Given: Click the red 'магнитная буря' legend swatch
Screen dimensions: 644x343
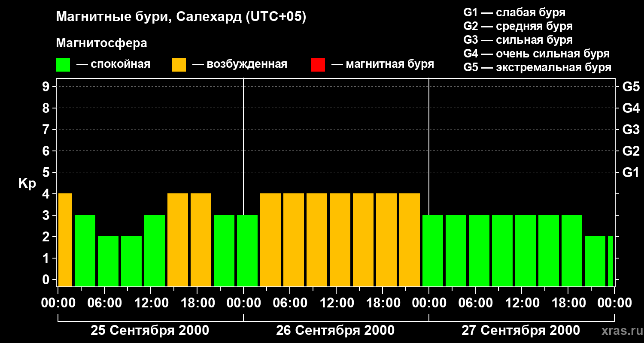Looking at the screenshot, I should tap(318, 65).
